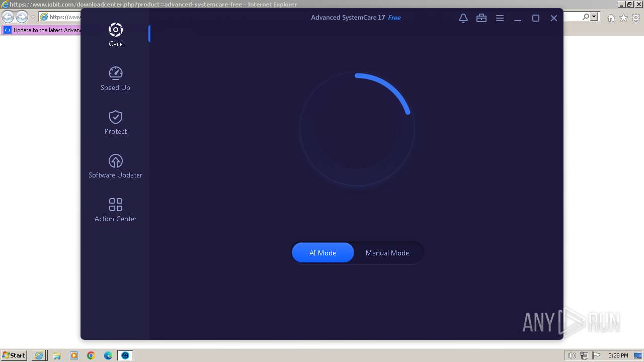Open notifications bell in Advanced SystemCare
Image resolution: width=644 pixels, height=362 pixels.
pyautogui.click(x=463, y=18)
